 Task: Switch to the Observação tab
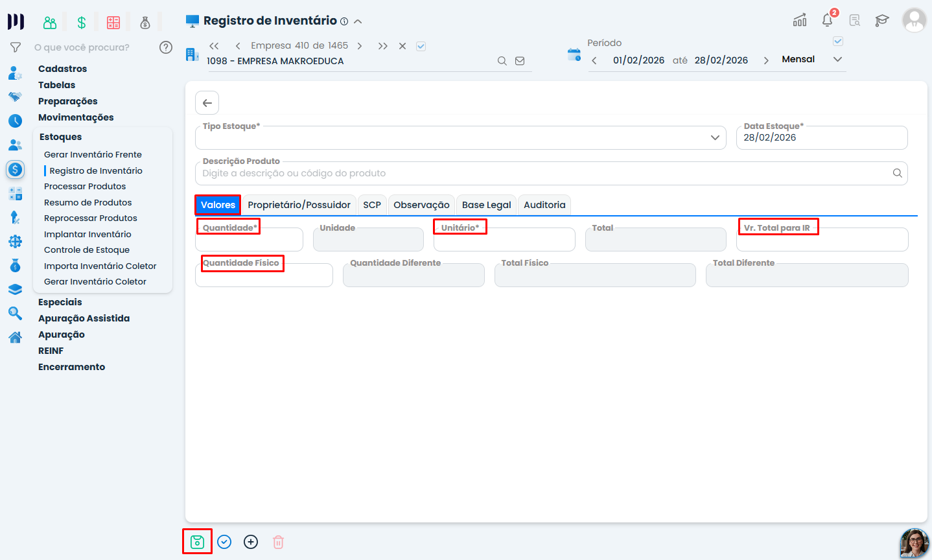421,205
